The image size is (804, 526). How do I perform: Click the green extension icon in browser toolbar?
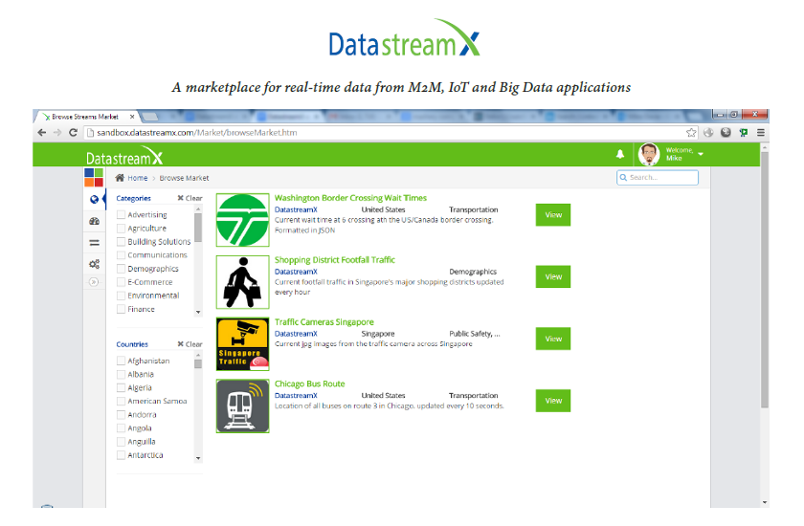tap(743, 133)
